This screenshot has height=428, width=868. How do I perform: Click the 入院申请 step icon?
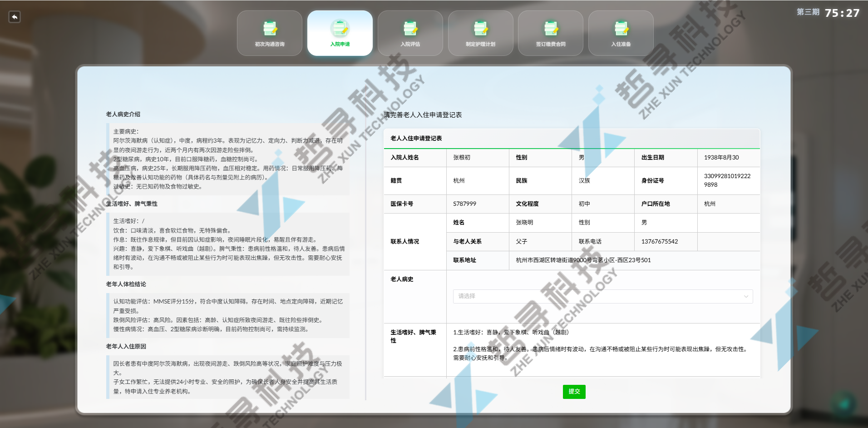(340, 28)
